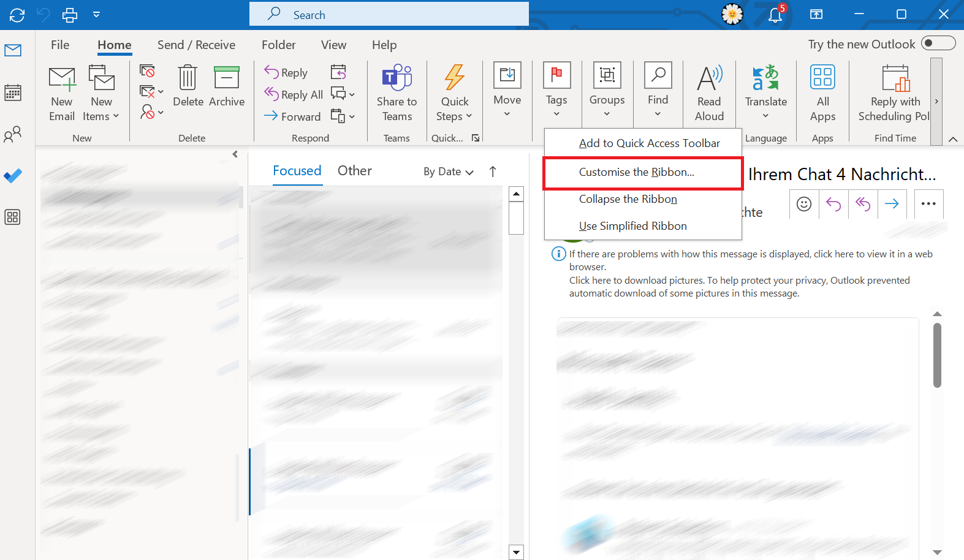The image size is (964, 560).
Task: Click the message reading pane scrollbar
Action: coord(936,356)
